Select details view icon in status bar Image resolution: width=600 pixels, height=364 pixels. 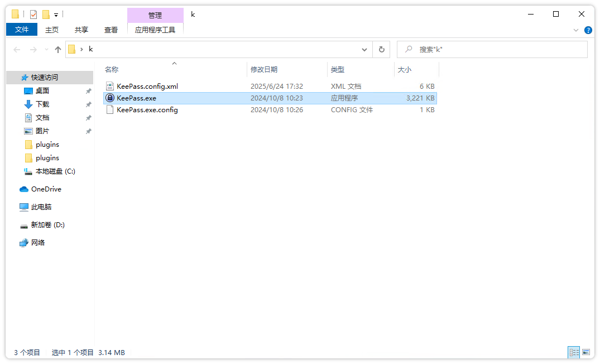pos(574,352)
